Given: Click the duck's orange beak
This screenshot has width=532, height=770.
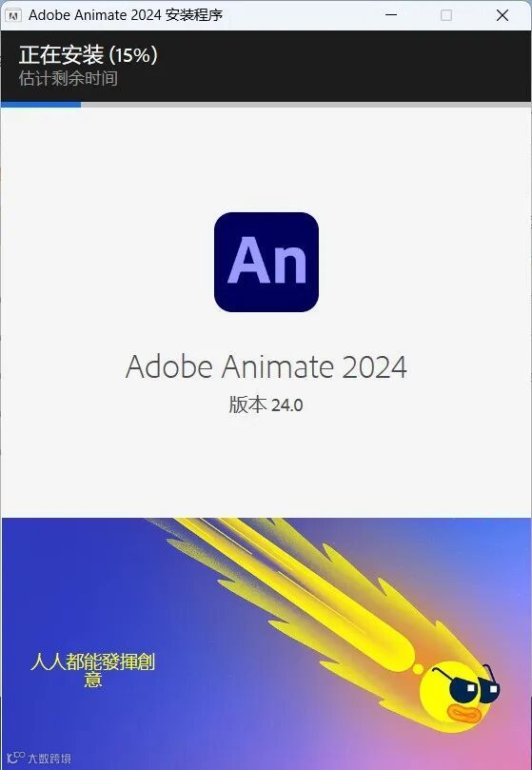Looking at the screenshot, I should 463,714.
